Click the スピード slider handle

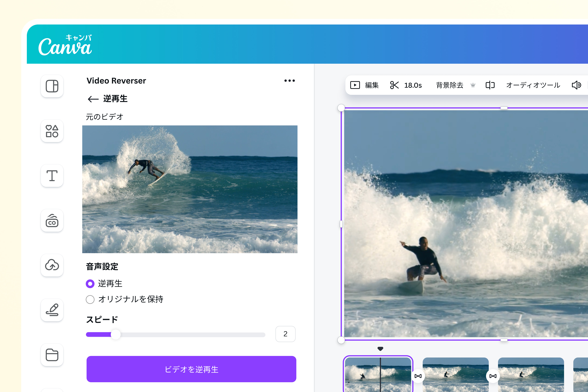pos(116,334)
